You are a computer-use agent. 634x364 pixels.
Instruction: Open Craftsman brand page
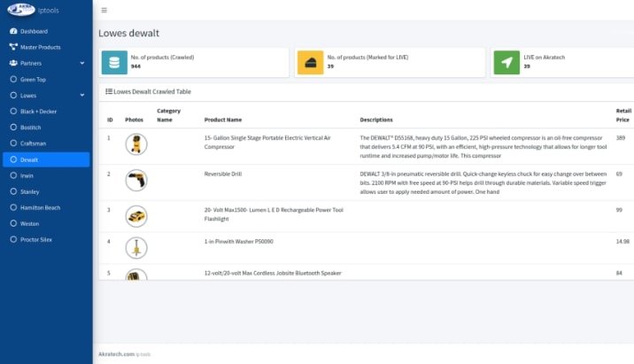coord(33,143)
